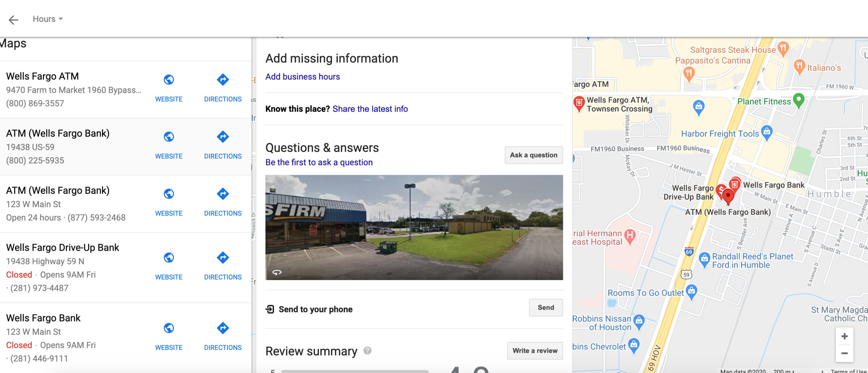
Task: Open website for Wells Fargo ATM listing
Action: coord(169,89)
